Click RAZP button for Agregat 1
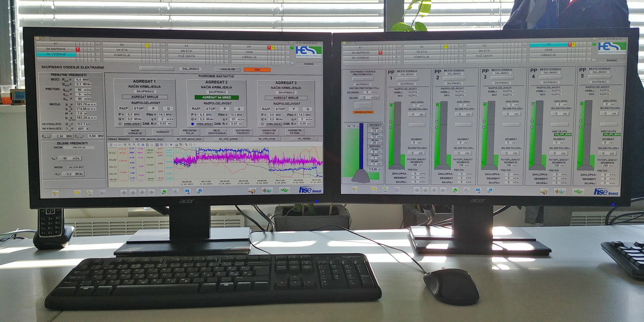The image size is (644, 322). tap(124, 108)
